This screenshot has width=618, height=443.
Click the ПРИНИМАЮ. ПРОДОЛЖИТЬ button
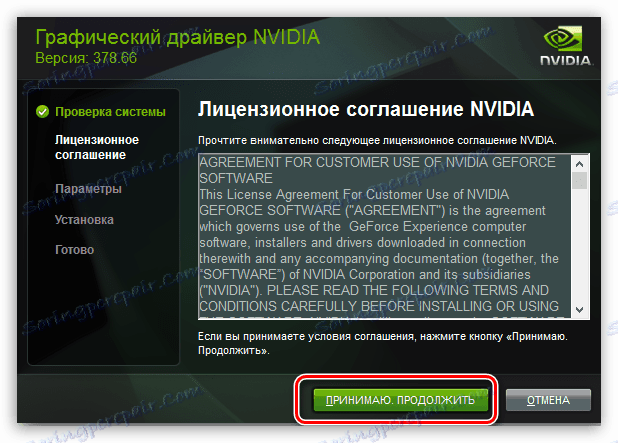point(400,400)
